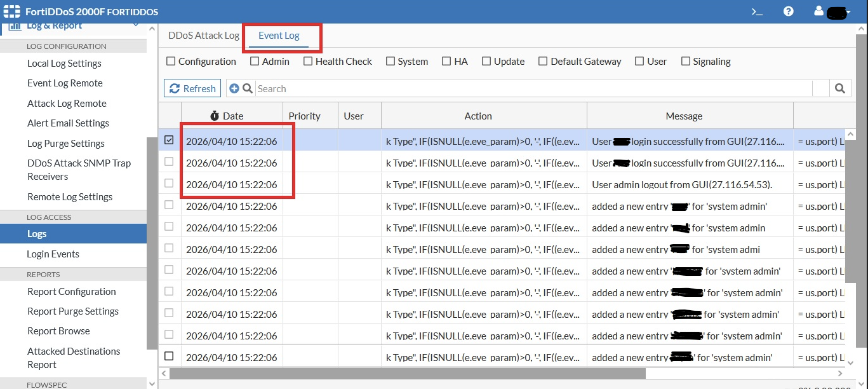Click the magnifier icon beside Search field

[x=248, y=88]
